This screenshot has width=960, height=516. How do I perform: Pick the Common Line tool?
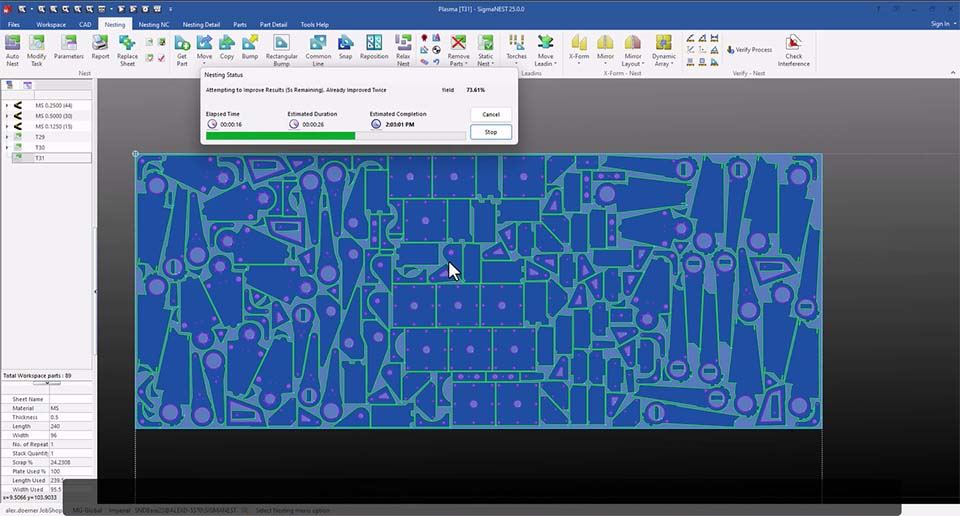click(318, 50)
